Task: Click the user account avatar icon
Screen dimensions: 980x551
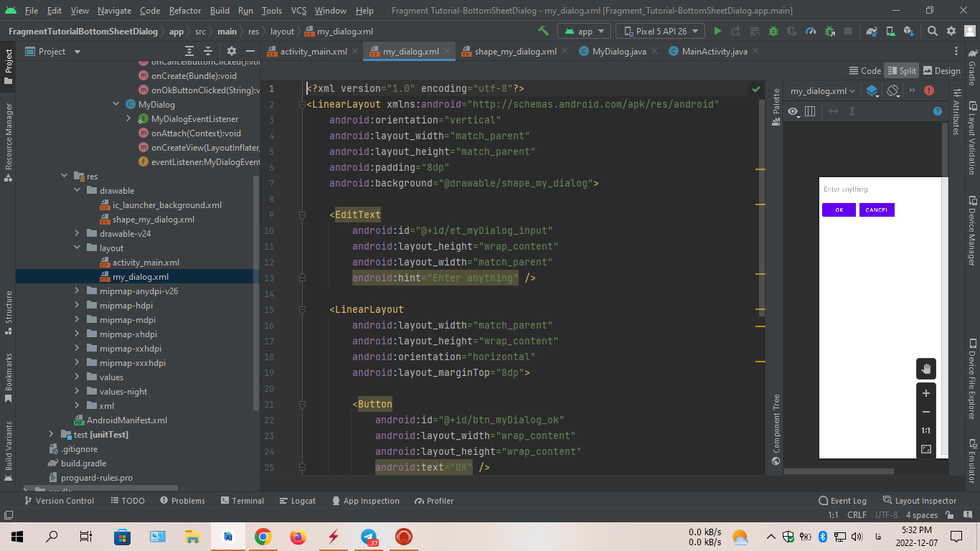Action: tap(970, 31)
